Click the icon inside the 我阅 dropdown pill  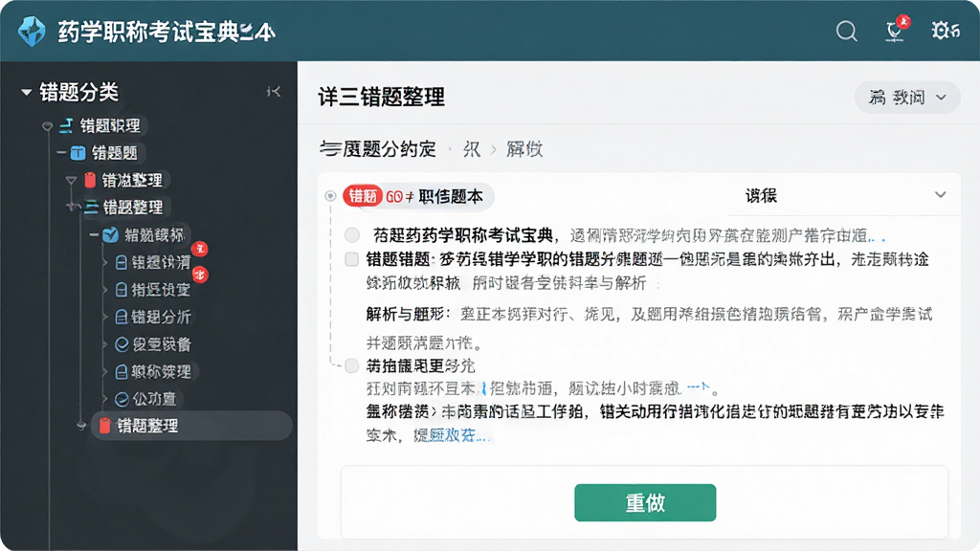pos(877,97)
